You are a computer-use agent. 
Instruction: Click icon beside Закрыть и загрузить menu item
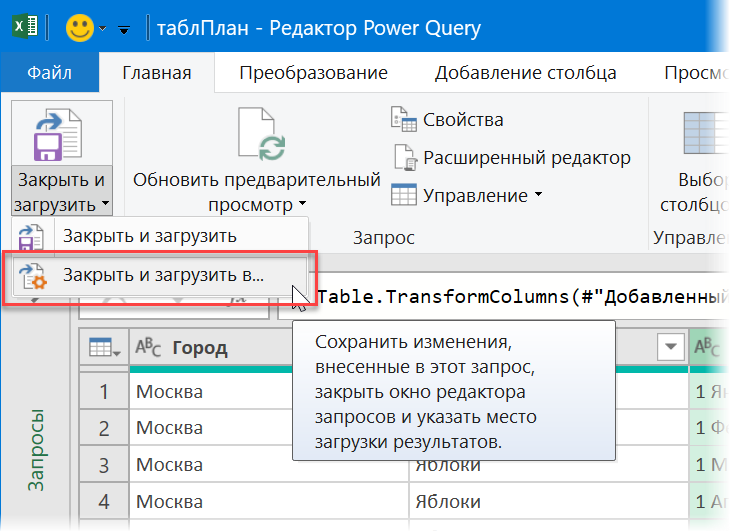tap(31, 237)
